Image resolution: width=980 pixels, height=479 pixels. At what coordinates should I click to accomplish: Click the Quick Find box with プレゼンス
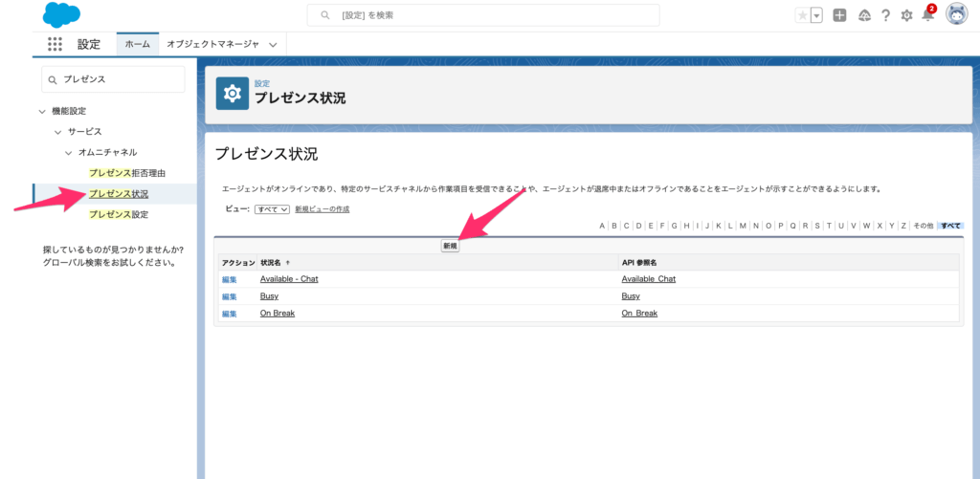pos(113,79)
